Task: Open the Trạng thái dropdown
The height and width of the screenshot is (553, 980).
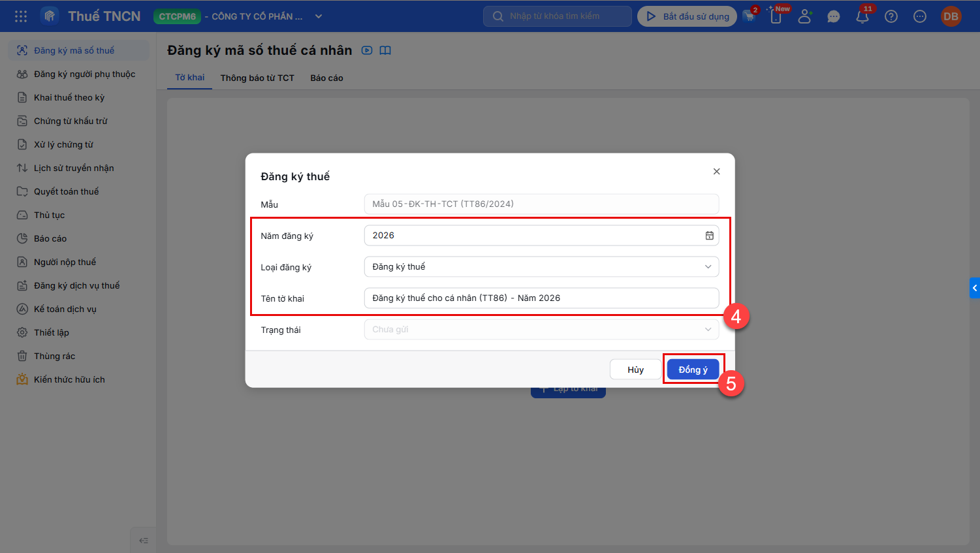Action: pos(541,330)
